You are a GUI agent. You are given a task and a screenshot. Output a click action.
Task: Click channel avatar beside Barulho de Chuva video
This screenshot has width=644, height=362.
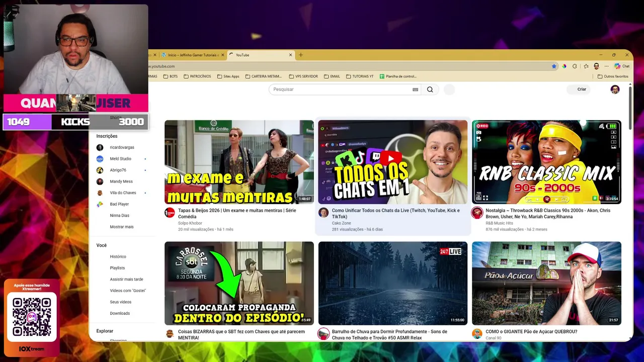pyautogui.click(x=324, y=334)
